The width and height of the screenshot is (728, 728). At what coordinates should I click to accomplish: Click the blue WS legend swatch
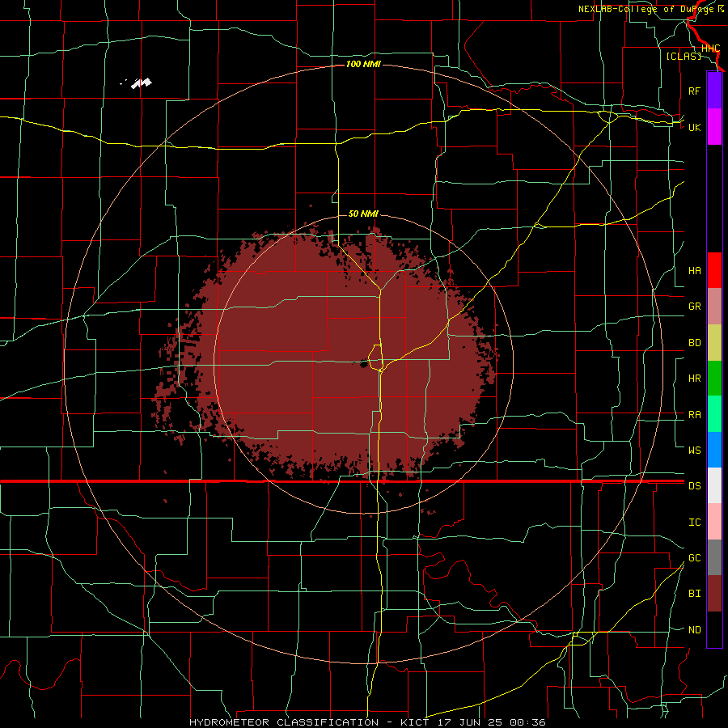(x=714, y=450)
